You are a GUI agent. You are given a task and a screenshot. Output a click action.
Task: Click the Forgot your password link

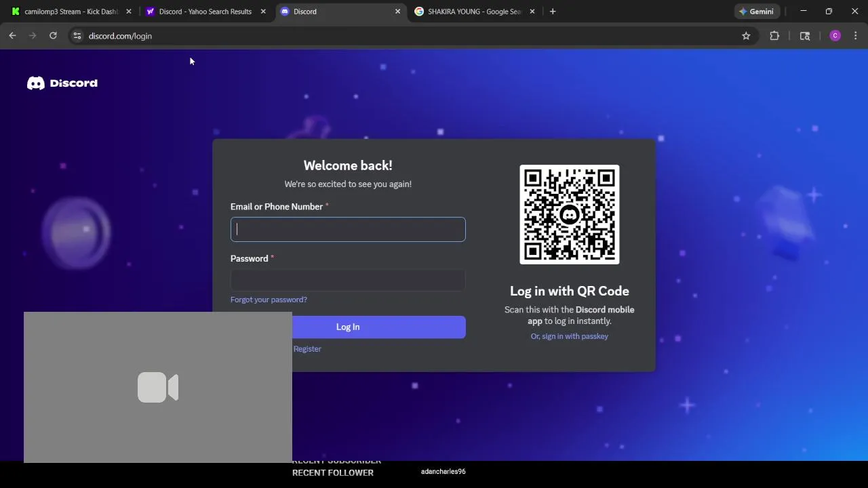pyautogui.click(x=269, y=300)
